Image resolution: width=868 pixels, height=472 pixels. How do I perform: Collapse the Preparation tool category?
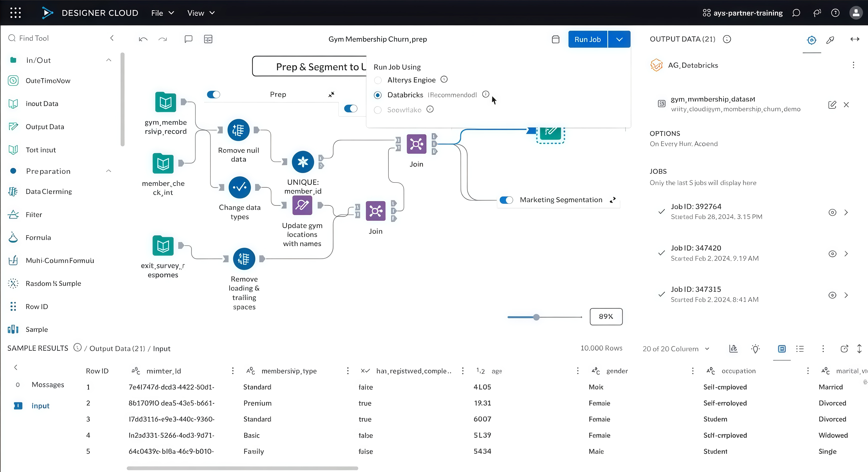(x=109, y=171)
